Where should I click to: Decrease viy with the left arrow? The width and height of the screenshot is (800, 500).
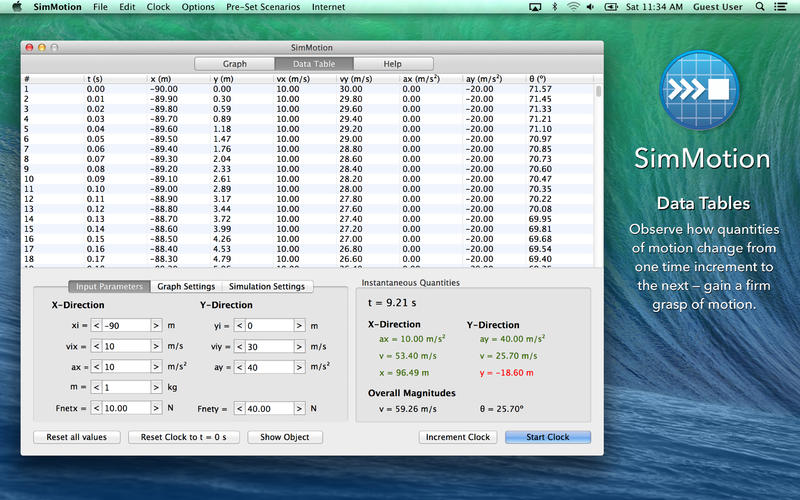click(240, 347)
